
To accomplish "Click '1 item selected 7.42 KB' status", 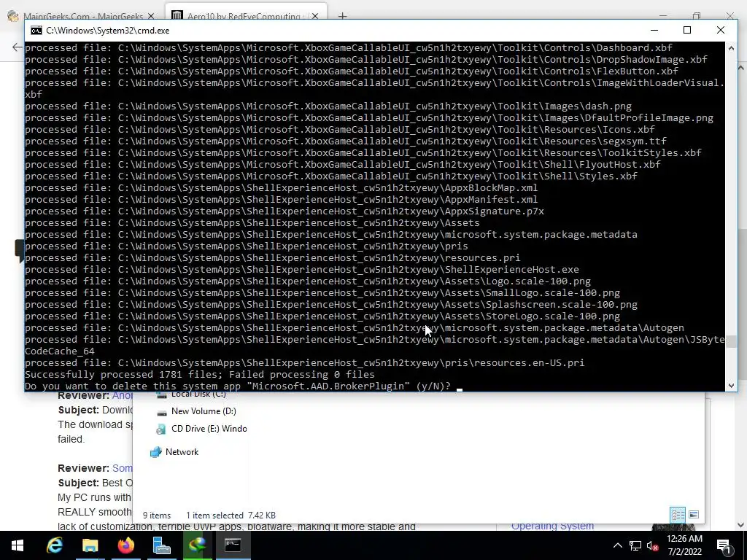I will [x=231, y=516].
